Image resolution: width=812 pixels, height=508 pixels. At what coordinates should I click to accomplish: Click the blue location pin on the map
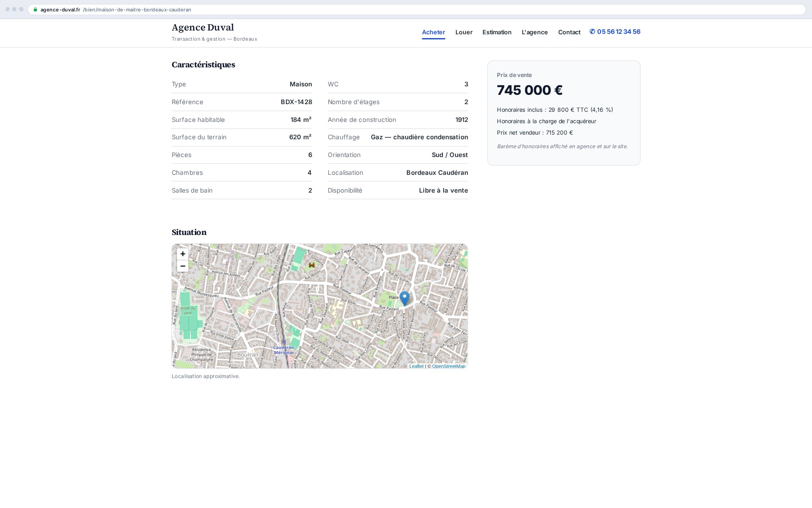405,298
